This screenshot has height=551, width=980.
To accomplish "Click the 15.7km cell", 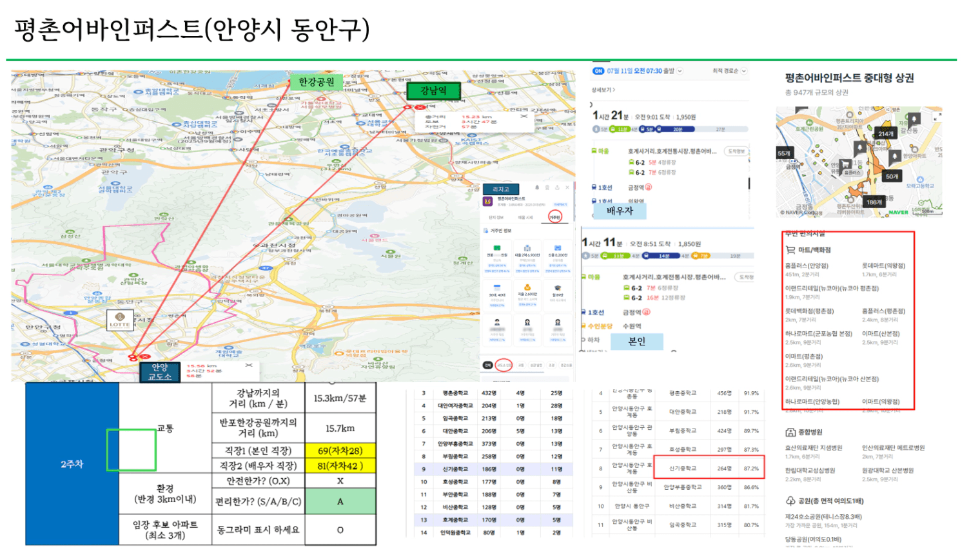I will [340, 428].
